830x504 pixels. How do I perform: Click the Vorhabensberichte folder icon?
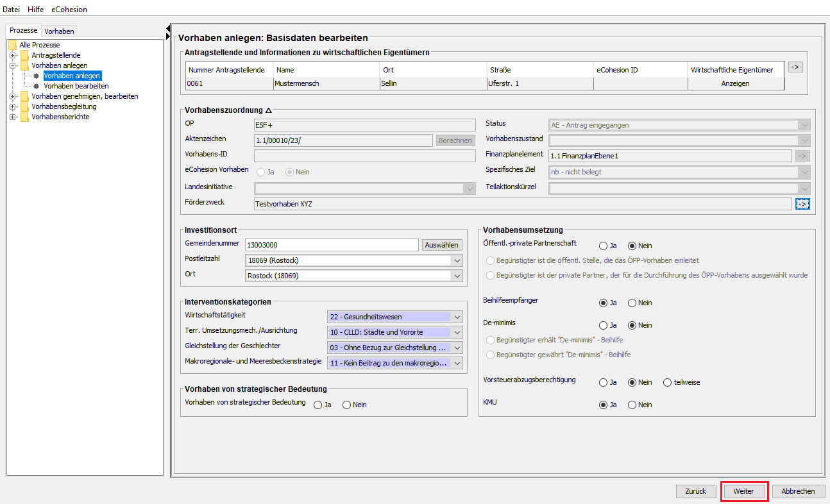point(25,117)
